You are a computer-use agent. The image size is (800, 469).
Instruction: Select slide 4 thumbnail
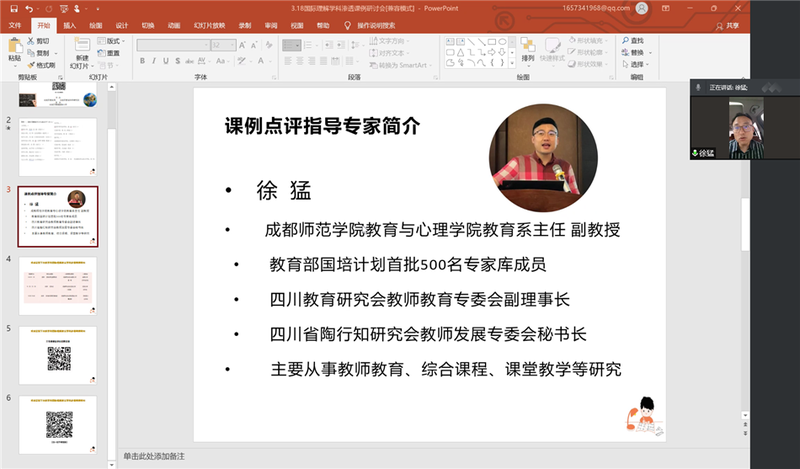tap(58, 286)
